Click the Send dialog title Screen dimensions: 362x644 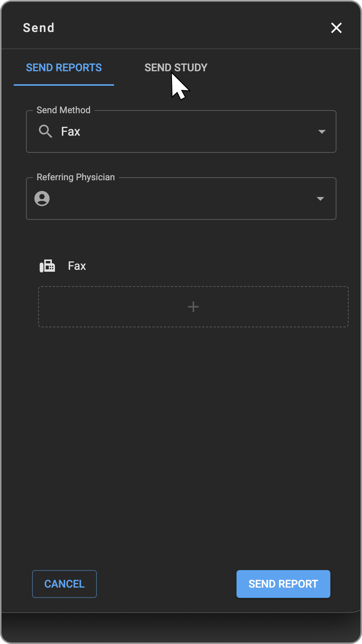(x=39, y=28)
